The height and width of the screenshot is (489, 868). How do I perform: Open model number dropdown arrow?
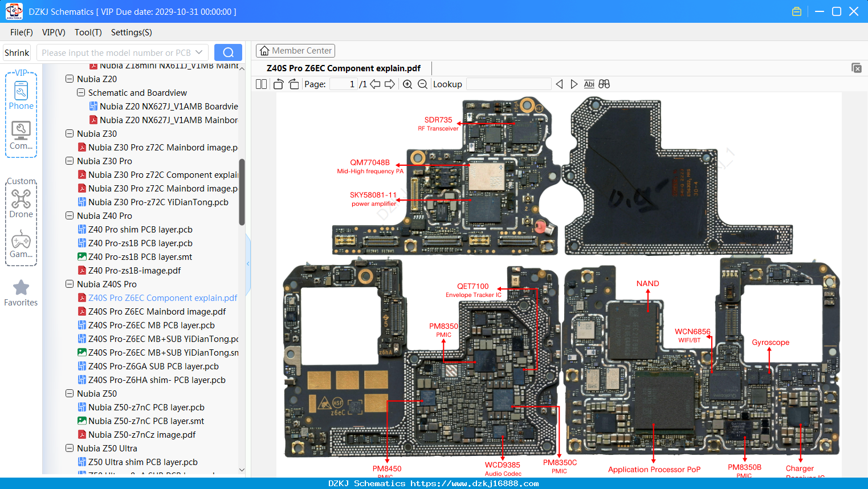(x=199, y=52)
